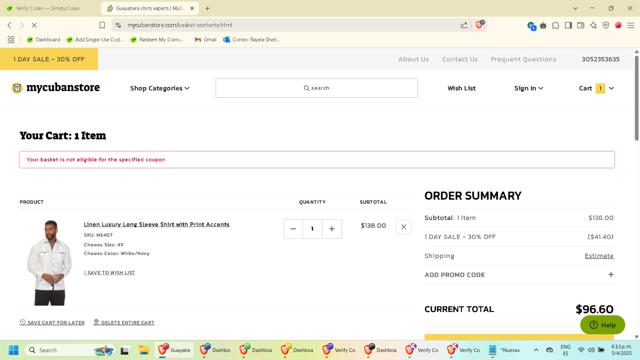
Task: Open the ENG ES language switcher
Action: 565,350
